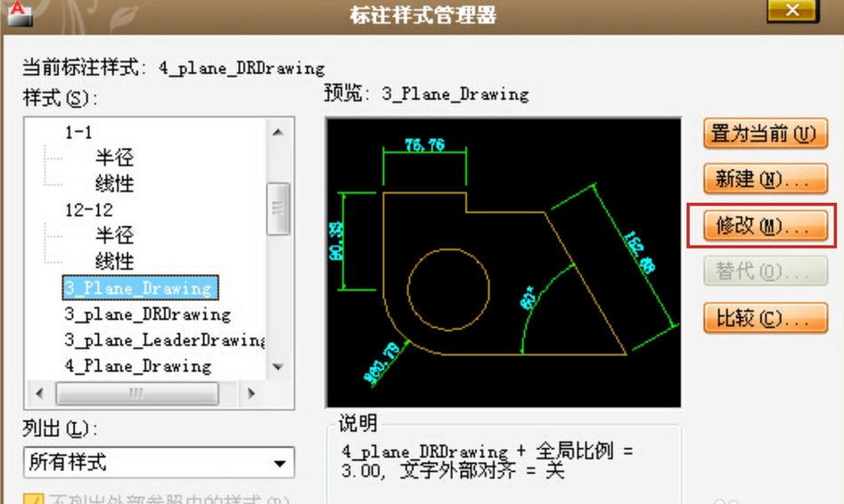Viewport: 844px width, 504px height.
Task: Select 半径 sub-style under 1-1
Action: coord(114,159)
